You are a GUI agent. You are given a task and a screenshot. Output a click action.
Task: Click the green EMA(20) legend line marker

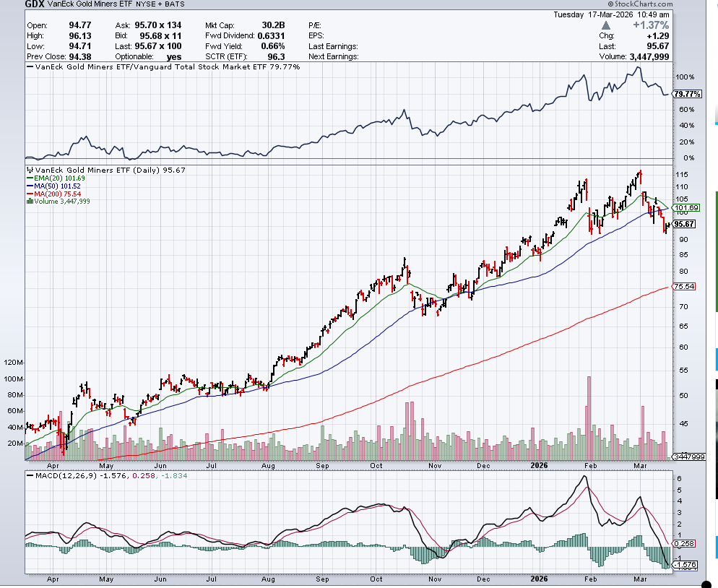(x=28, y=178)
